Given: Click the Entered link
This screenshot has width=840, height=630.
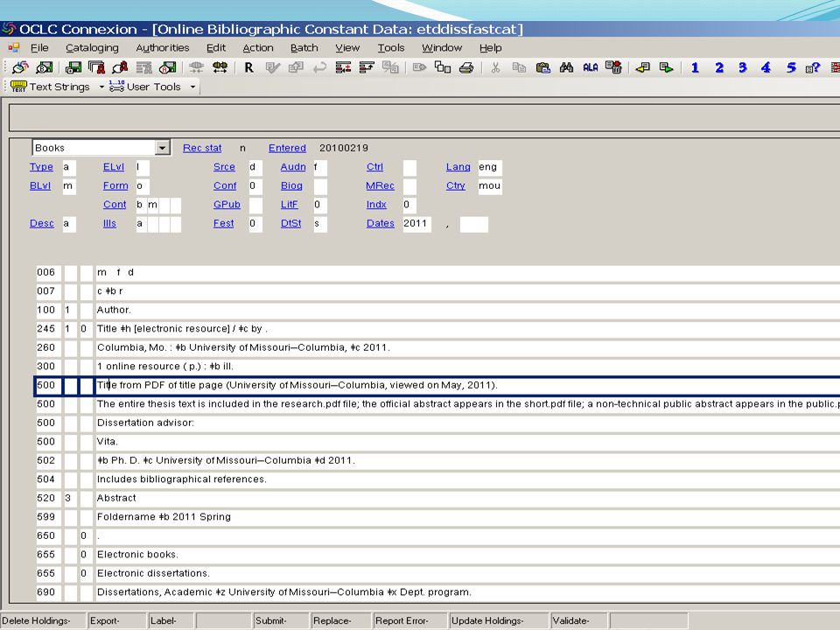Looking at the screenshot, I should point(287,148).
